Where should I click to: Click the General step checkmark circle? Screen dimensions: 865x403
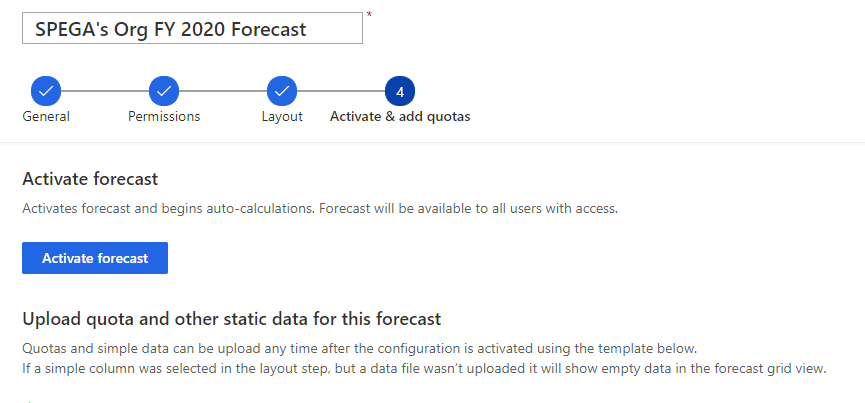46,92
